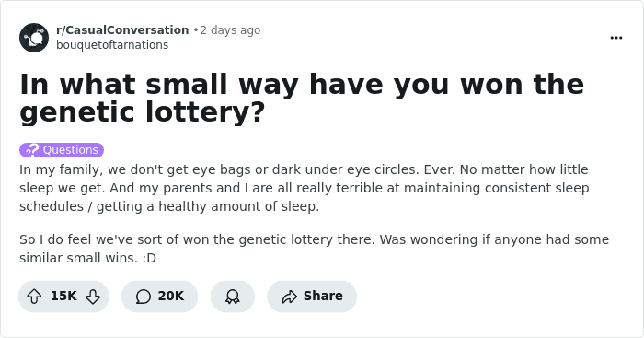Click "schedules / getting a healthy amount" line
Image resolution: width=644 pixels, height=338 pixels.
click(x=169, y=206)
